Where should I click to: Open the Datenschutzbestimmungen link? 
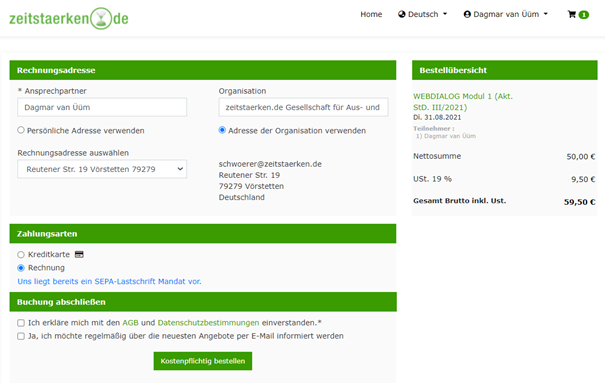pos(208,323)
